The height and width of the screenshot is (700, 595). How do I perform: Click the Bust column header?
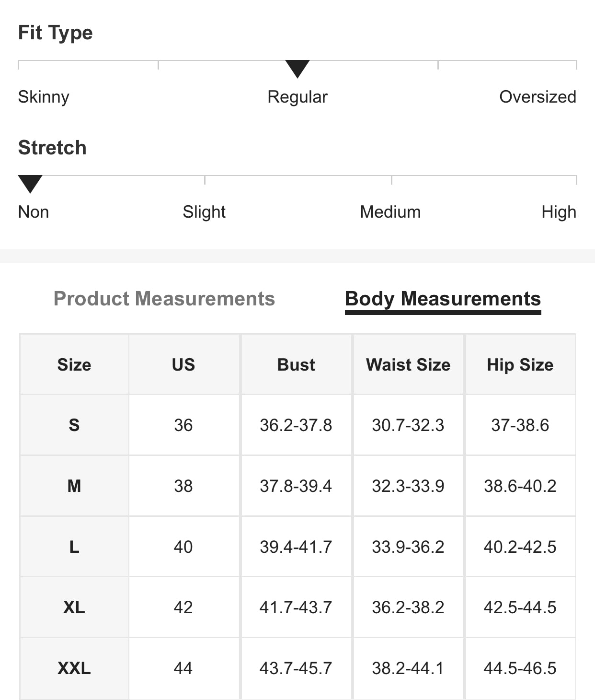[x=296, y=365]
